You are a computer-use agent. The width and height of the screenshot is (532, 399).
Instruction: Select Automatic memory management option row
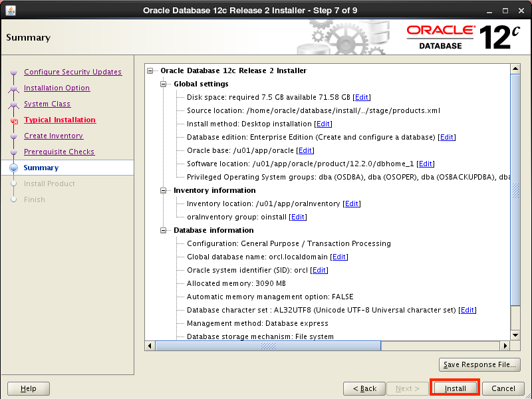pos(270,297)
